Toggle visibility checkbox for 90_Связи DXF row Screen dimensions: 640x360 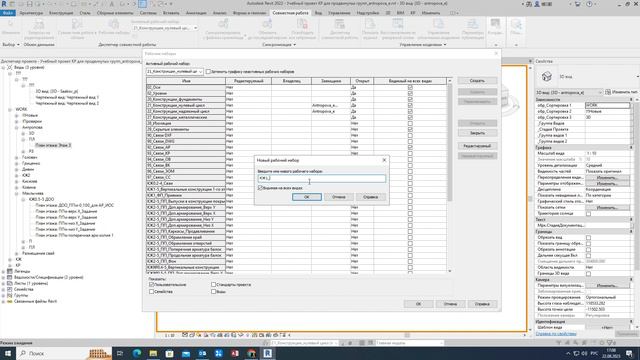[x=410, y=135]
